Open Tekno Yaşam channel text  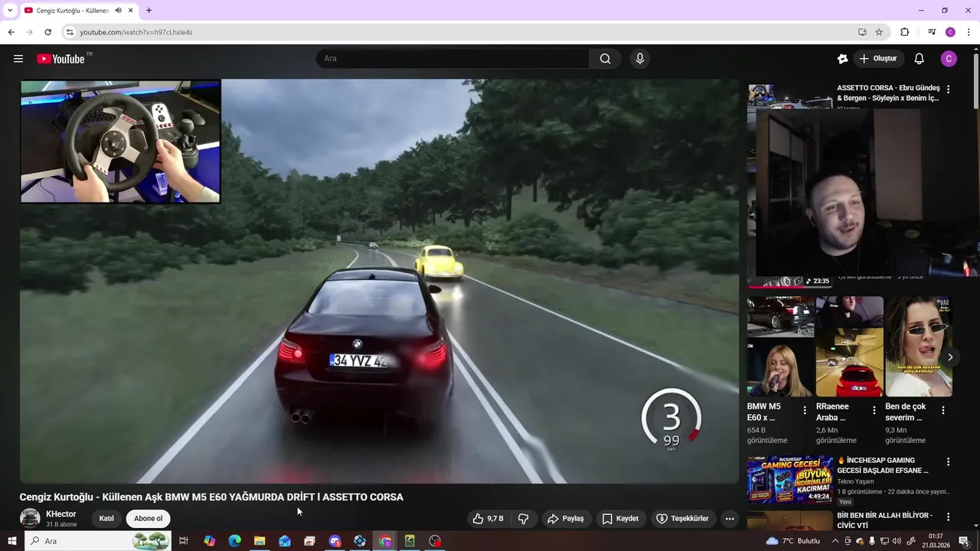click(855, 481)
